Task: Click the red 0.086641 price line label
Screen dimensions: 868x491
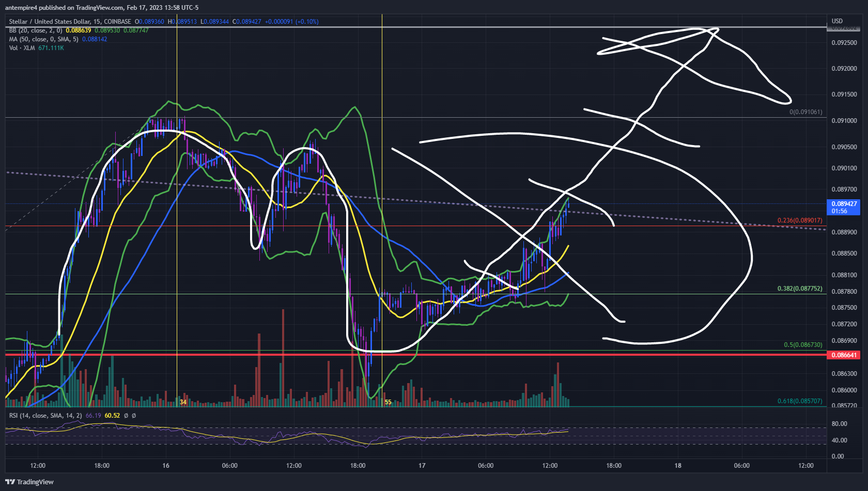Action: (x=844, y=355)
